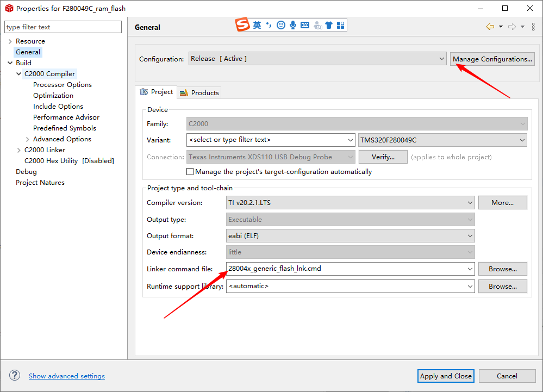Click the Verify connection button
The height and width of the screenshot is (392, 543).
(x=383, y=157)
